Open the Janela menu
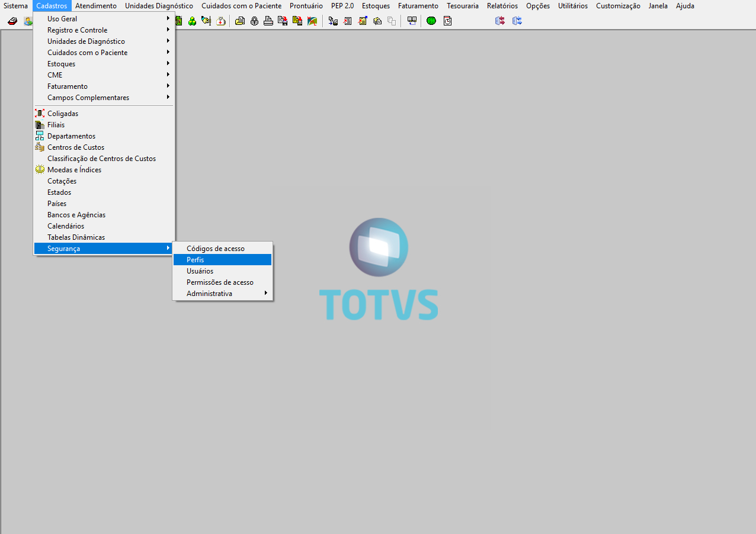This screenshot has width=756, height=534. click(658, 6)
